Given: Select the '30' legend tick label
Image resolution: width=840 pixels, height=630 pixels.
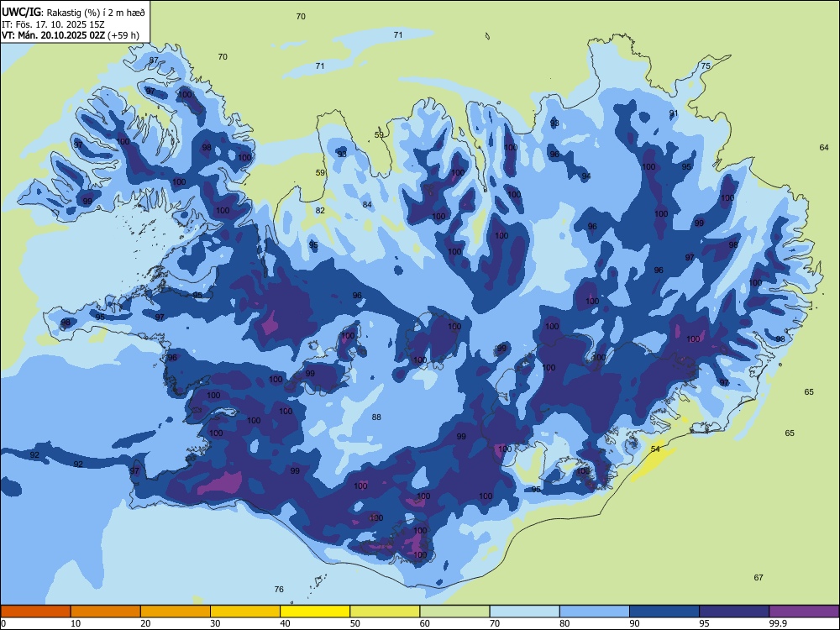Looking at the screenshot, I should tap(215, 623).
